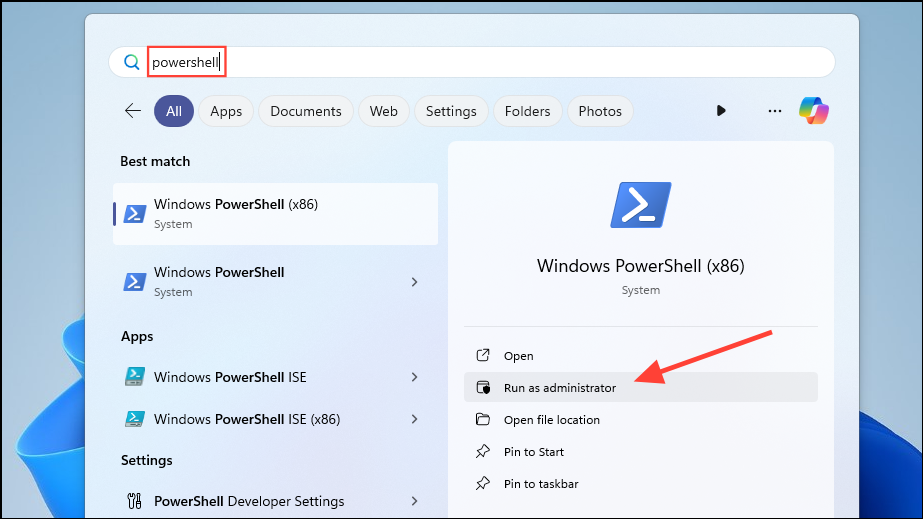Open the three-dots options menu
This screenshot has height=519, width=923.
[775, 111]
